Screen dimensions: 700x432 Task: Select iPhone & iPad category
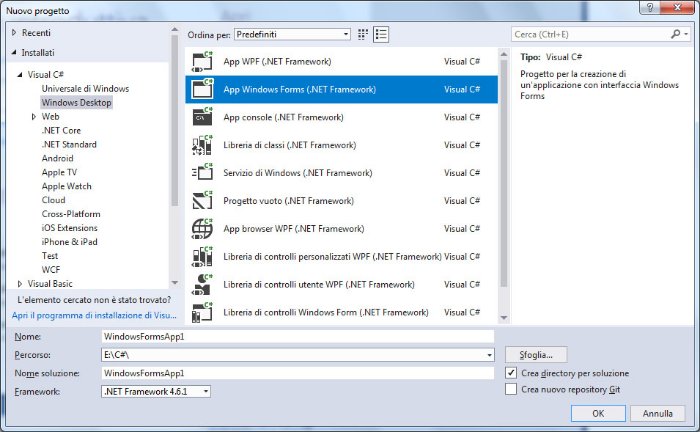70,241
